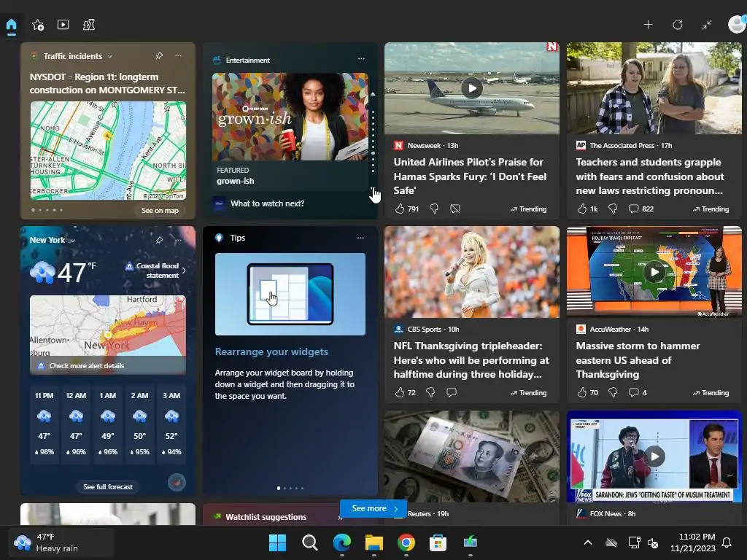Click See on map button
Screen dimensions: 747x560
pyautogui.click(x=160, y=211)
